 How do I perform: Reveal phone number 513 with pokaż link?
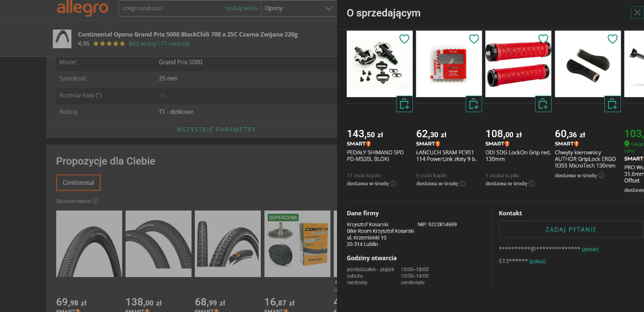click(x=537, y=261)
